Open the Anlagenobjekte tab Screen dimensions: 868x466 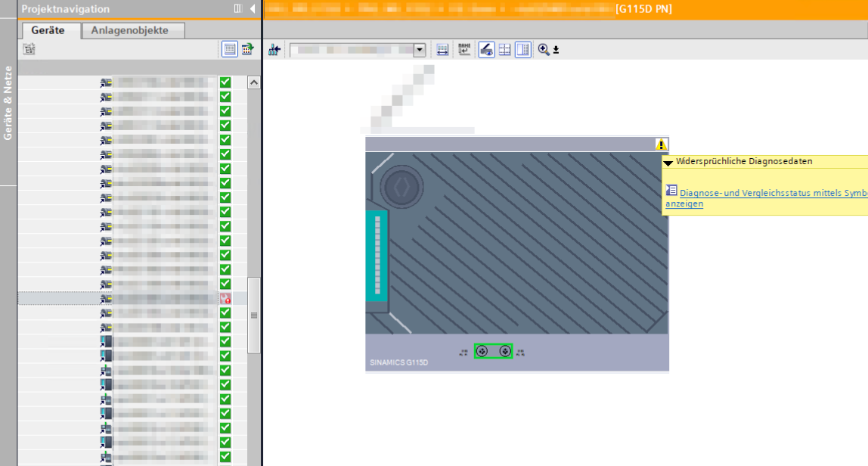pos(130,30)
